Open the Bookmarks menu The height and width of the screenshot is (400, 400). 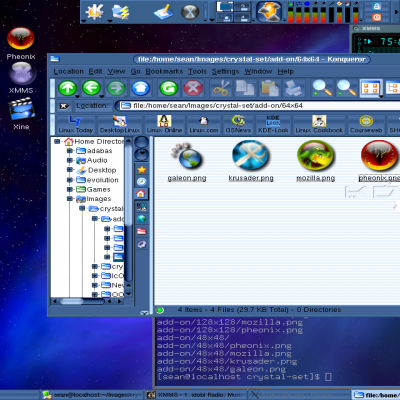[x=164, y=71]
